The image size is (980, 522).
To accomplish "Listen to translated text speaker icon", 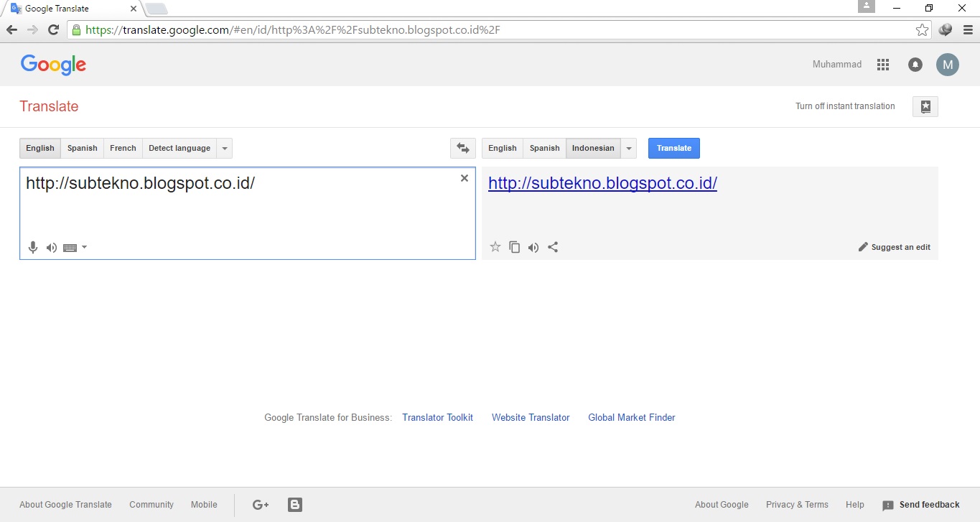I will coord(533,248).
